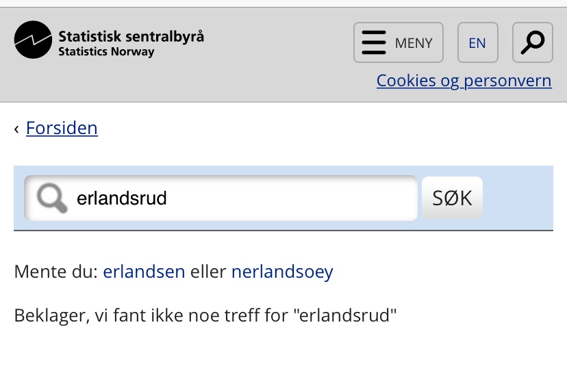Click the "Mente du:" suggestion label
This screenshot has width=567, height=392.
coord(56,272)
